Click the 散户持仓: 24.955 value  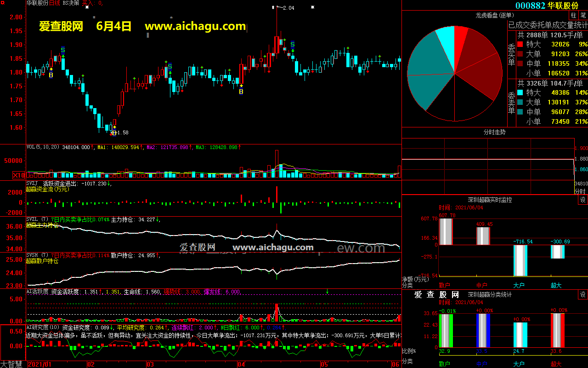[x=133, y=255]
